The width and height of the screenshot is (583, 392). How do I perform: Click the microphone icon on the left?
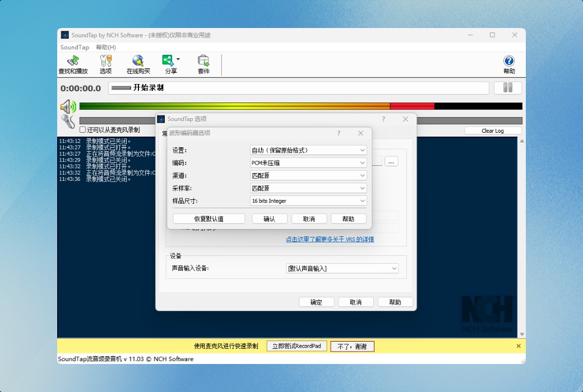(68, 122)
